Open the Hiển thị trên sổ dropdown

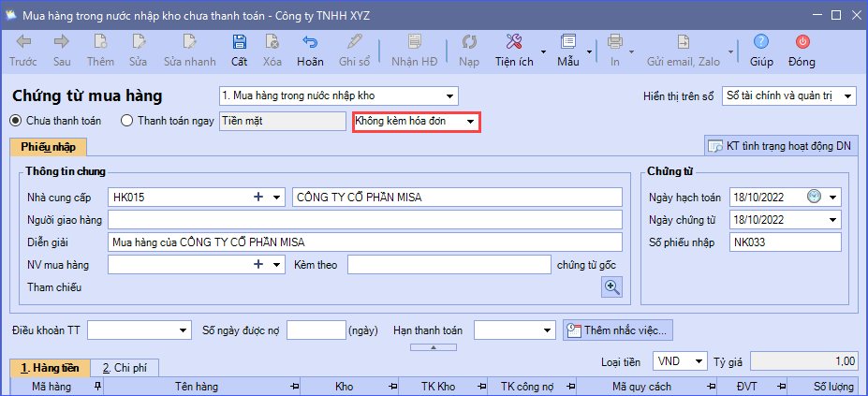pos(847,95)
